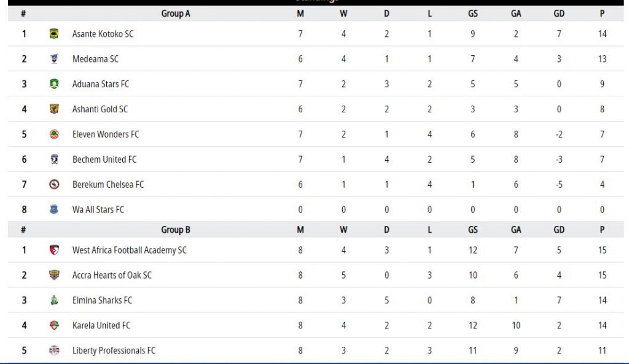Image resolution: width=629 pixels, height=364 pixels.
Task: Click the P column header in Group B
Action: tap(602, 230)
